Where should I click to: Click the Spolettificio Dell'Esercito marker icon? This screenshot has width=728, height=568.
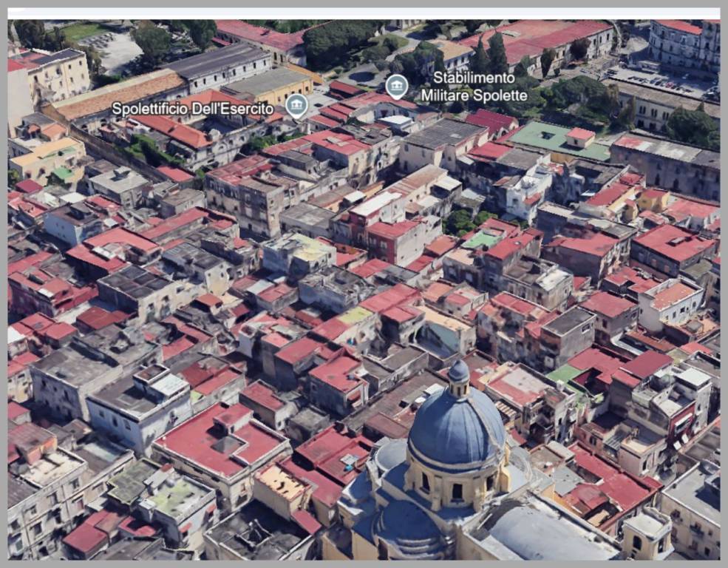(296, 106)
